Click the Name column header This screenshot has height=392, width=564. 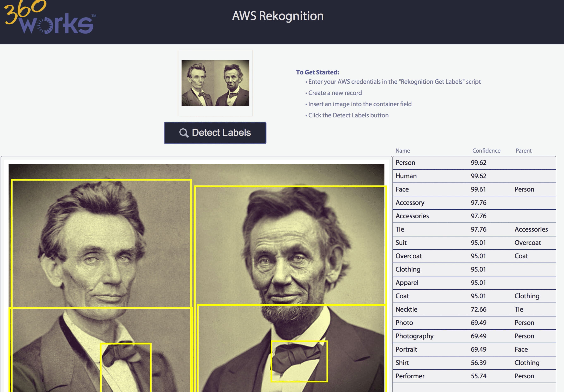[403, 151]
